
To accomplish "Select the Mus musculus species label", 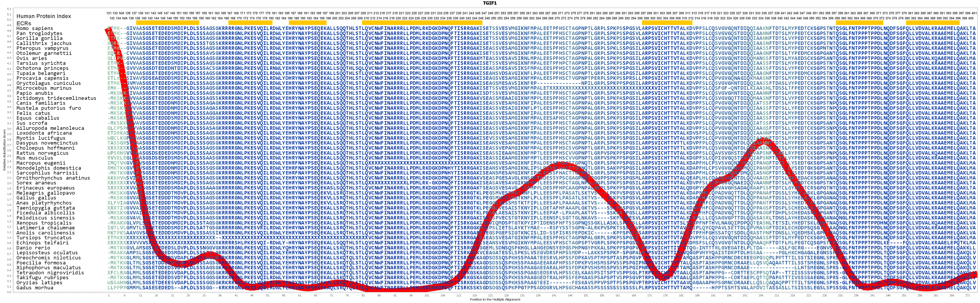I will click(35, 158).
